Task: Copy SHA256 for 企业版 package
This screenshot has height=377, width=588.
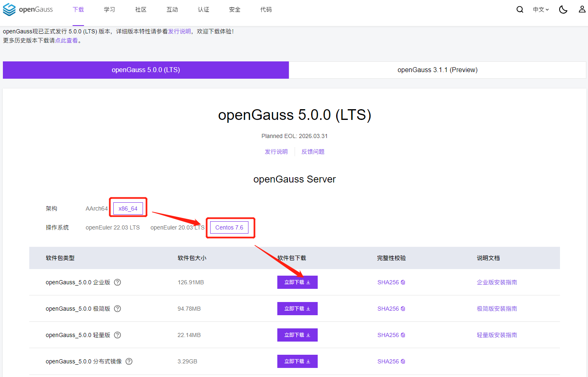Action: 391,282
